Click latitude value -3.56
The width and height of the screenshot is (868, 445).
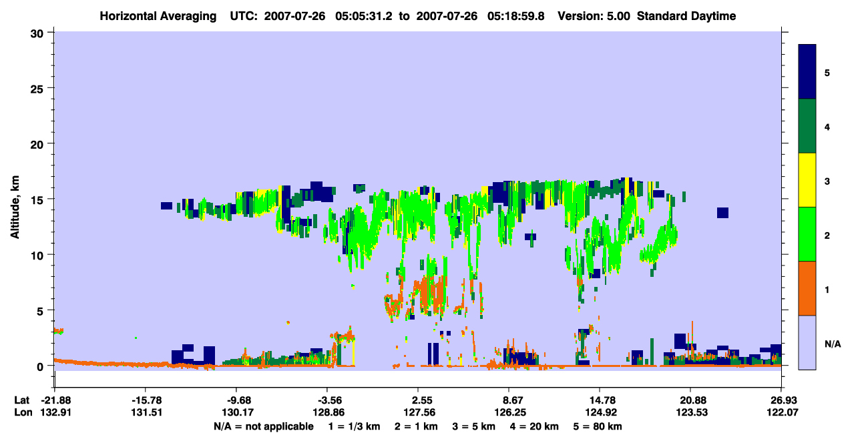point(327,400)
